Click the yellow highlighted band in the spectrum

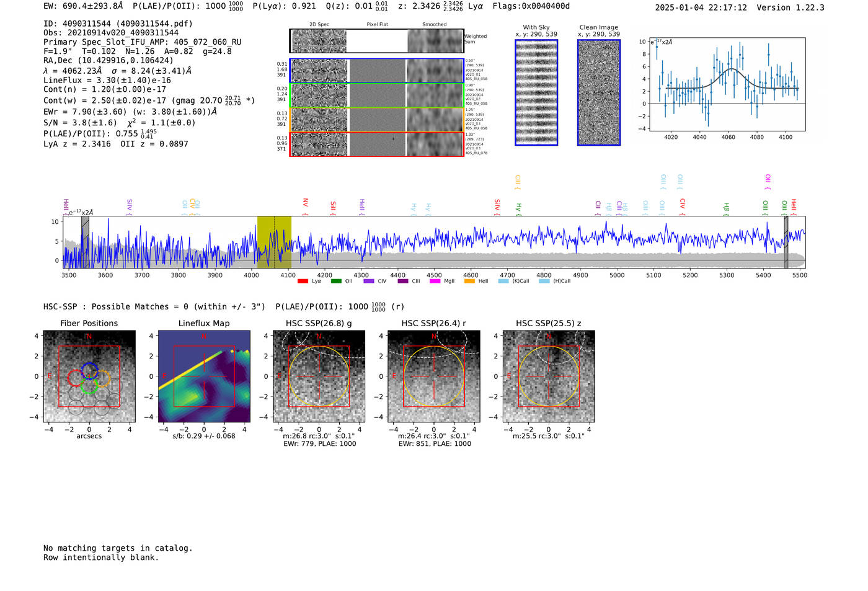(274, 242)
